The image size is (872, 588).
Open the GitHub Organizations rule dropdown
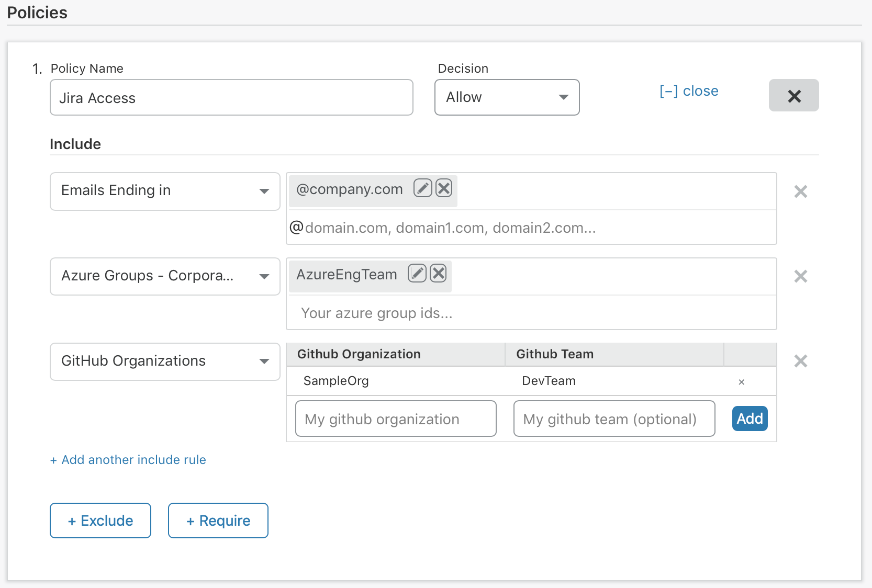[165, 361]
